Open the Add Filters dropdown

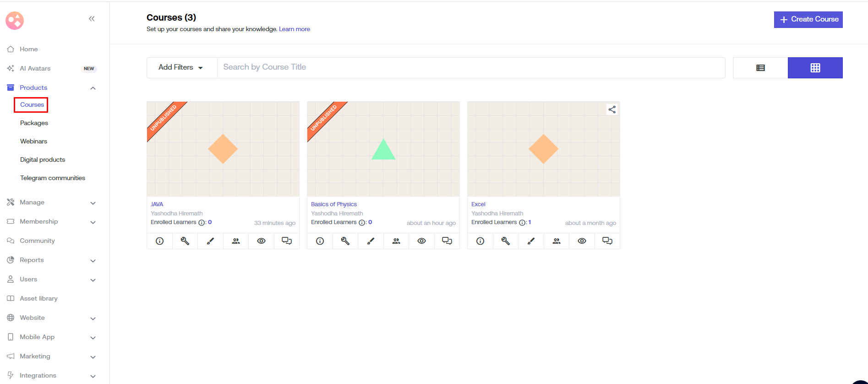181,67
